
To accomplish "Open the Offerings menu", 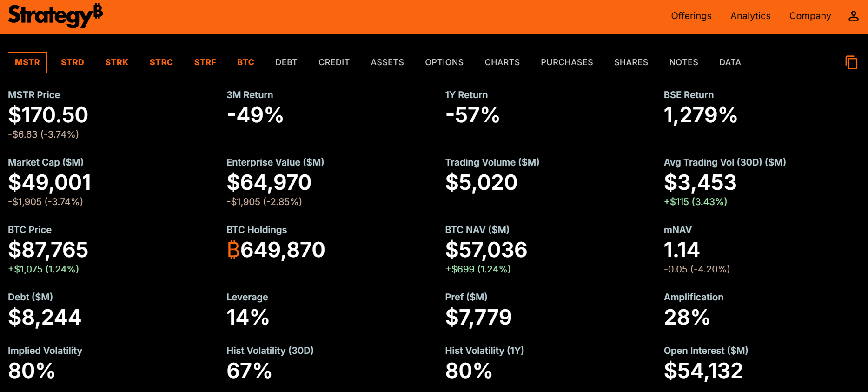I will click(x=691, y=16).
